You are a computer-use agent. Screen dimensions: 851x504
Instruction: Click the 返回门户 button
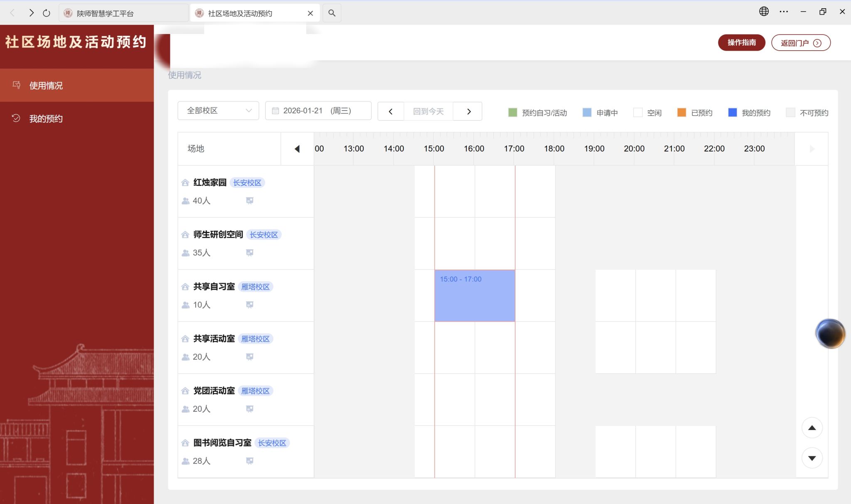click(x=800, y=43)
